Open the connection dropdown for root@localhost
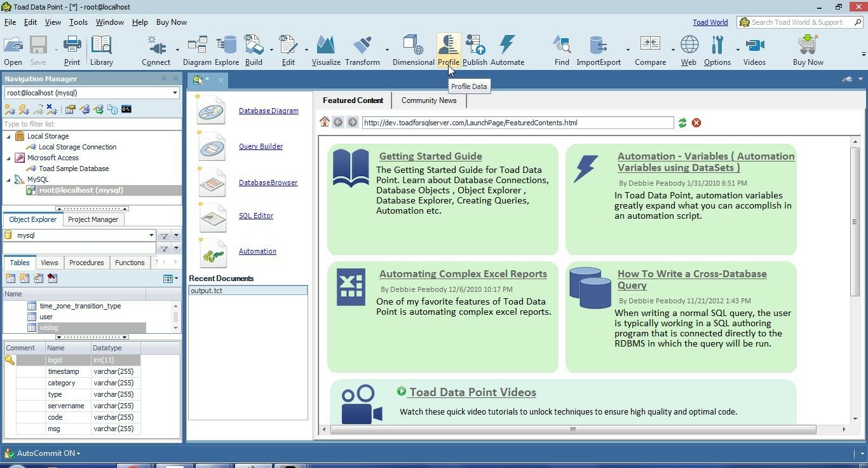The height and width of the screenshot is (468, 868). click(x=175, y=93)
